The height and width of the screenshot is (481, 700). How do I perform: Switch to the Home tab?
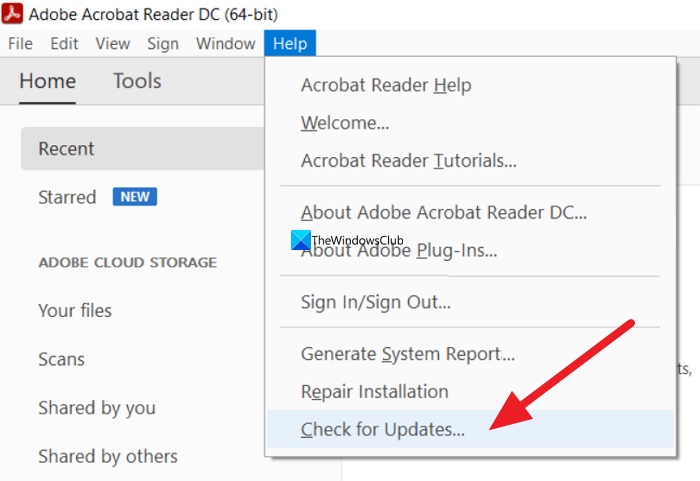47,81
